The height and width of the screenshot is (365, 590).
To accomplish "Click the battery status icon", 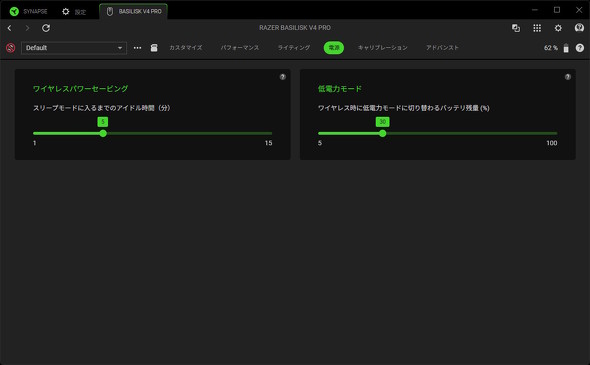I will 566,48.
